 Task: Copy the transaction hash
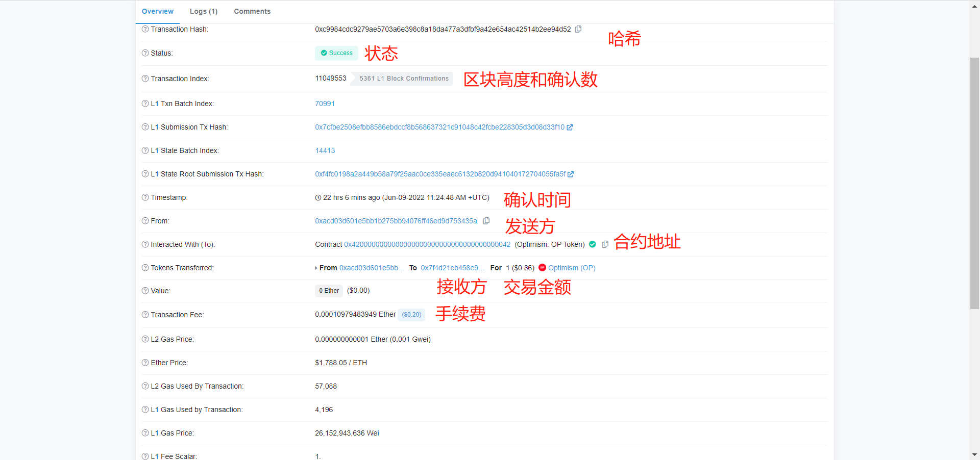tap(578, 29)
